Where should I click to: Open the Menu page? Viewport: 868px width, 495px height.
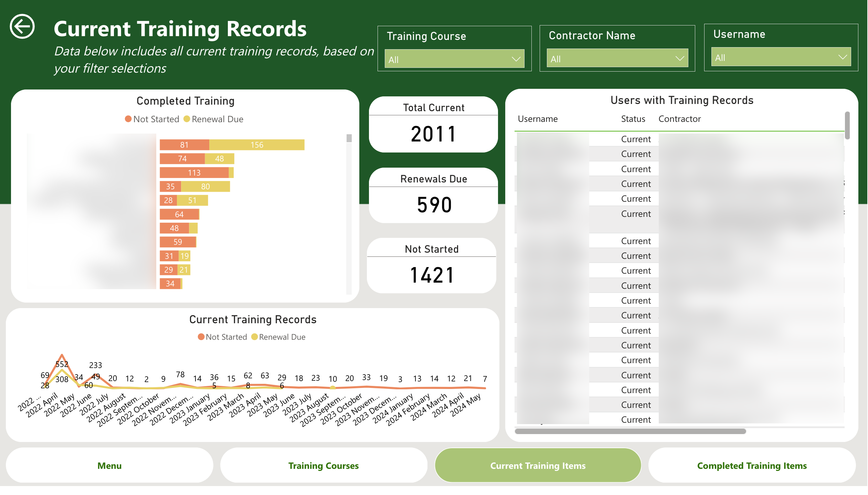tap(109, 465)
